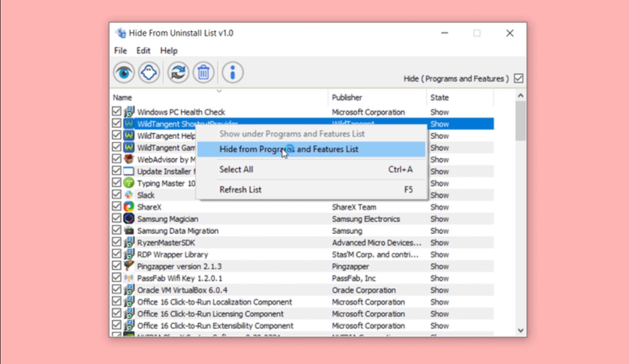The image size is (629, 364).
Task: Select Office 16 Click-to-Run Localization Component
Action: (x=302, y=302)
